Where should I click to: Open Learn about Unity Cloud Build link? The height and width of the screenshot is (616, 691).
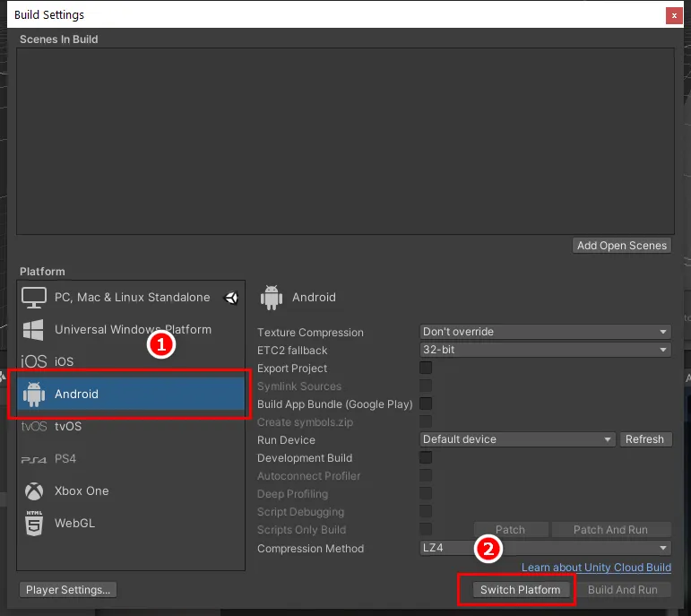(x=596, y=568)
